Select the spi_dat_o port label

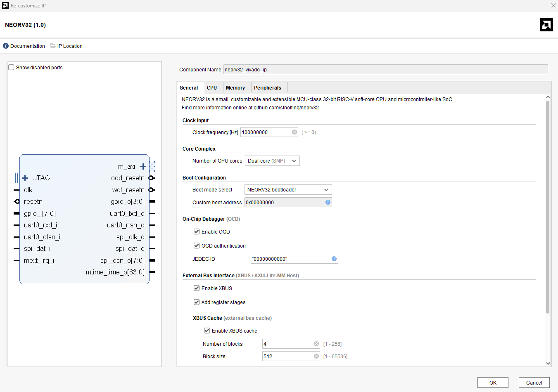coord(130,248)
